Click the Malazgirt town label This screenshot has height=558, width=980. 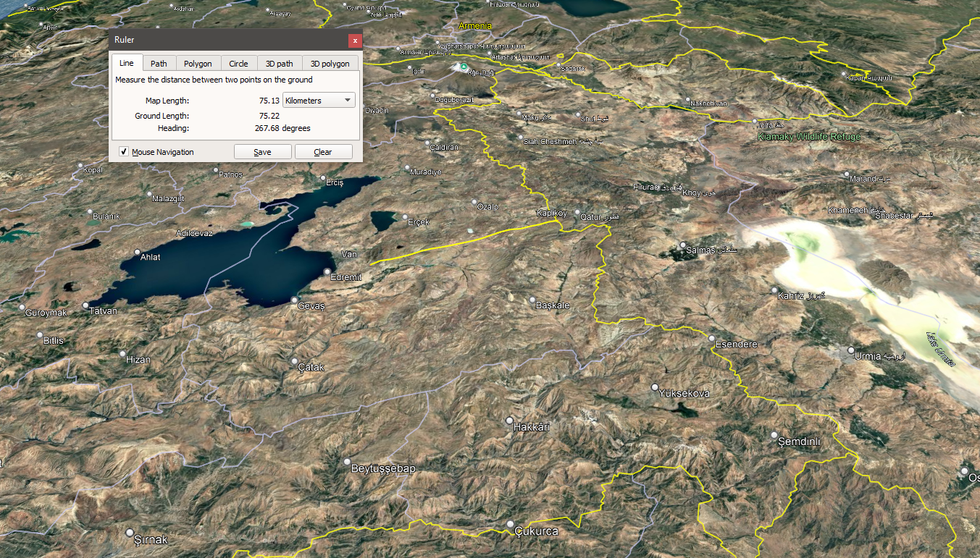point(169,198)
